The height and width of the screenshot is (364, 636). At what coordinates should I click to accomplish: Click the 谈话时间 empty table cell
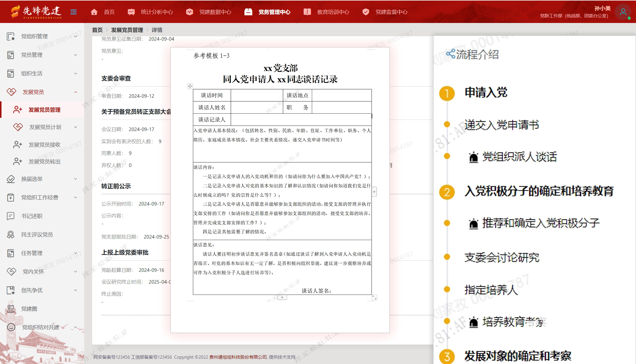point(257,95)
